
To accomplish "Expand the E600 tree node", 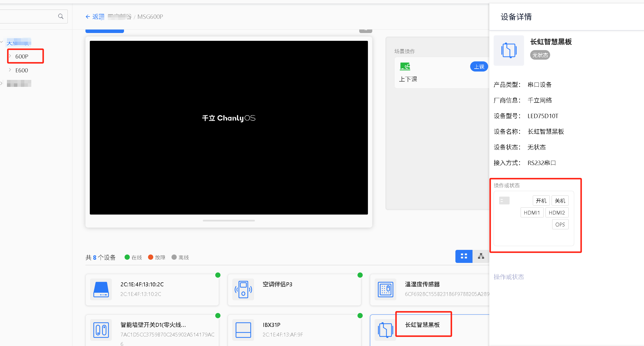I will click(x=10, y=70).
